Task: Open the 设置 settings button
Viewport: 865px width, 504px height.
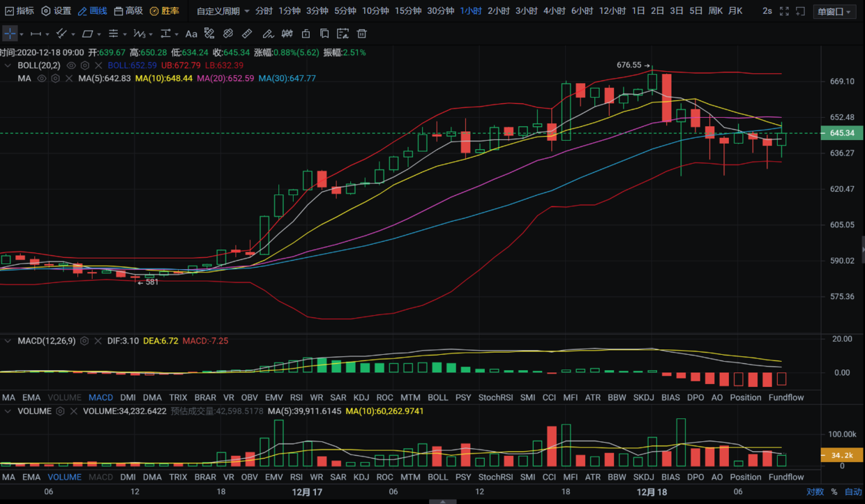Action: [x=57, y=11]
